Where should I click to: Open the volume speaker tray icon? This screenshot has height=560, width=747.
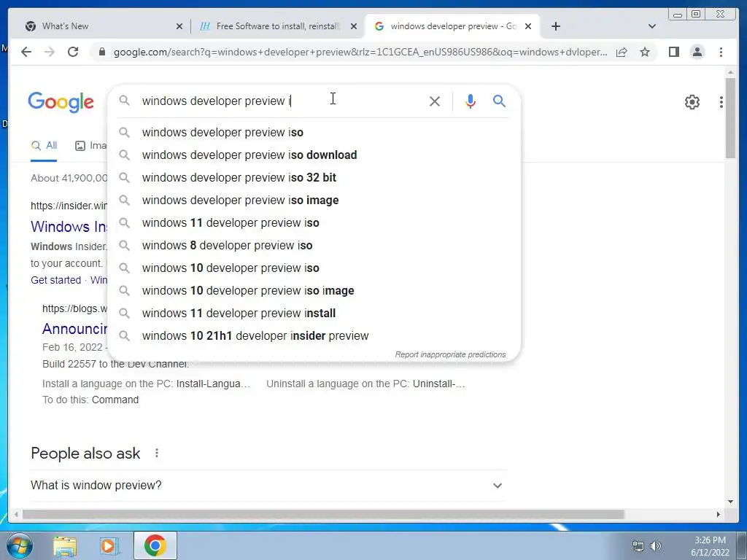coord(656,546)
